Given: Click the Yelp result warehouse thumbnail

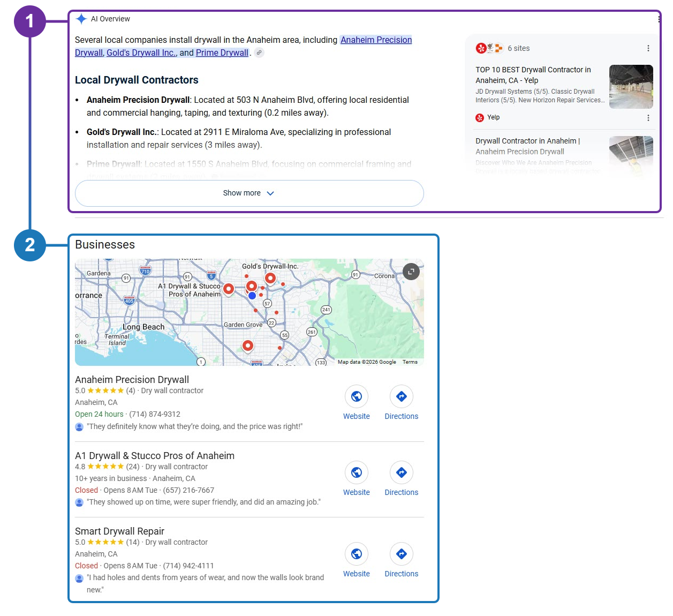Looking at the screenshot, I should 631,87.
